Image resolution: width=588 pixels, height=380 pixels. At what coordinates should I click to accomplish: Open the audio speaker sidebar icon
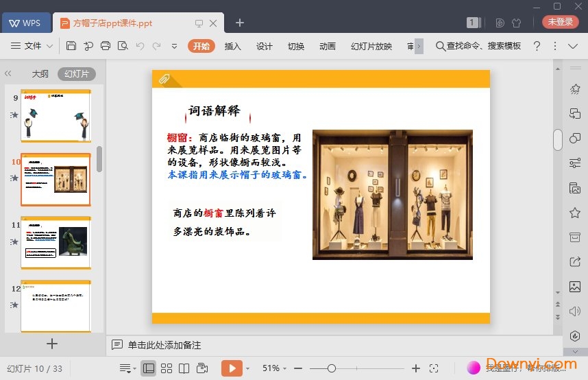[575, 311]
